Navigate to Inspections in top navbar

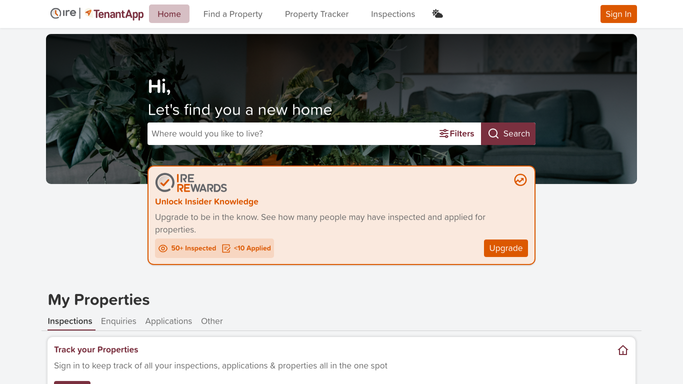pyautogui.click(x=393, y=14)
